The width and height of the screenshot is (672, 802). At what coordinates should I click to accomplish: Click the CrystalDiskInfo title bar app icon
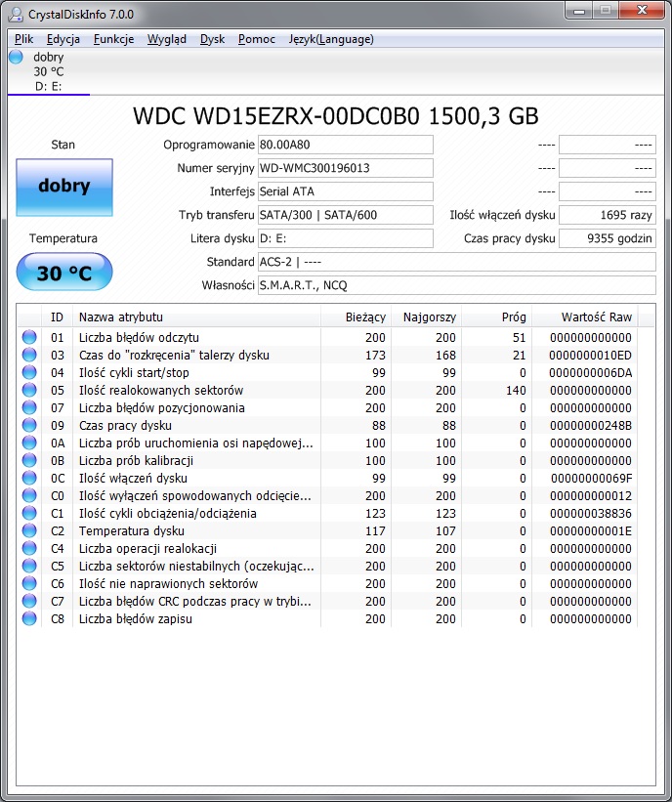pyautogui.click(x=16, y=15)
